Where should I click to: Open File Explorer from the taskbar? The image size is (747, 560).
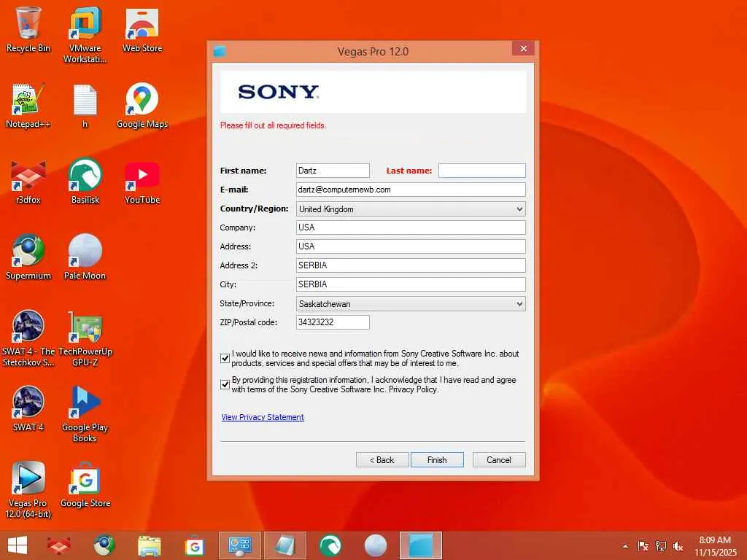pyautogui.click(x=149, y=545)
